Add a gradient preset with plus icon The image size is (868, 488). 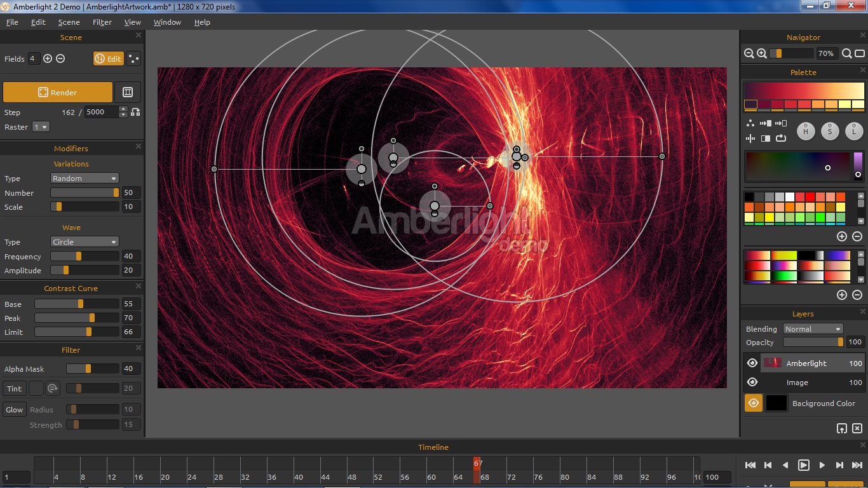842,295
